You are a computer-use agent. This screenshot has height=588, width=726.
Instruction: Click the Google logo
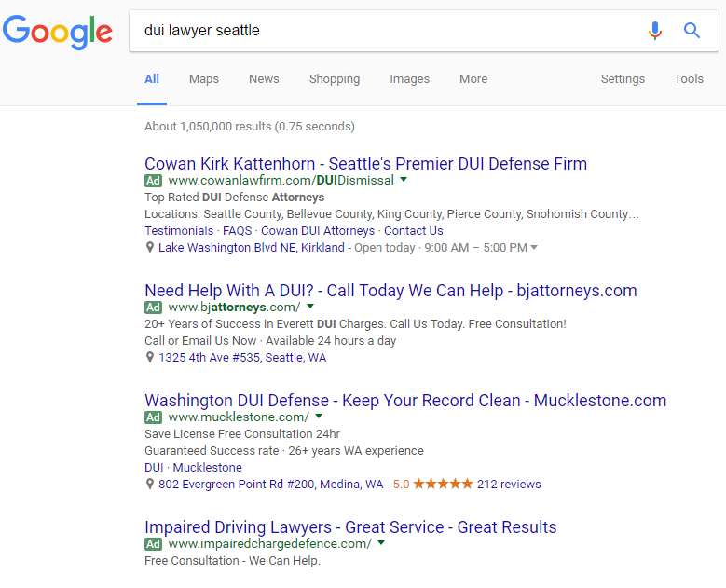pos(58,32)
